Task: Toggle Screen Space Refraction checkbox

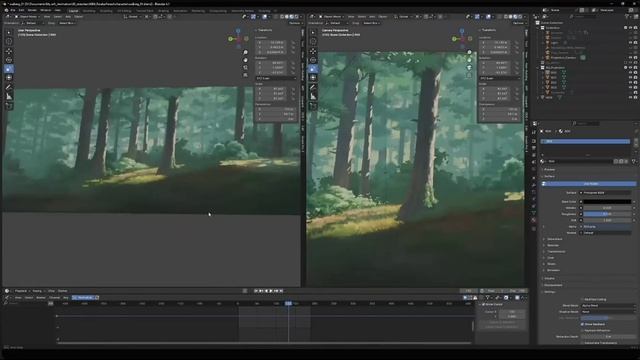Action: 582,330
